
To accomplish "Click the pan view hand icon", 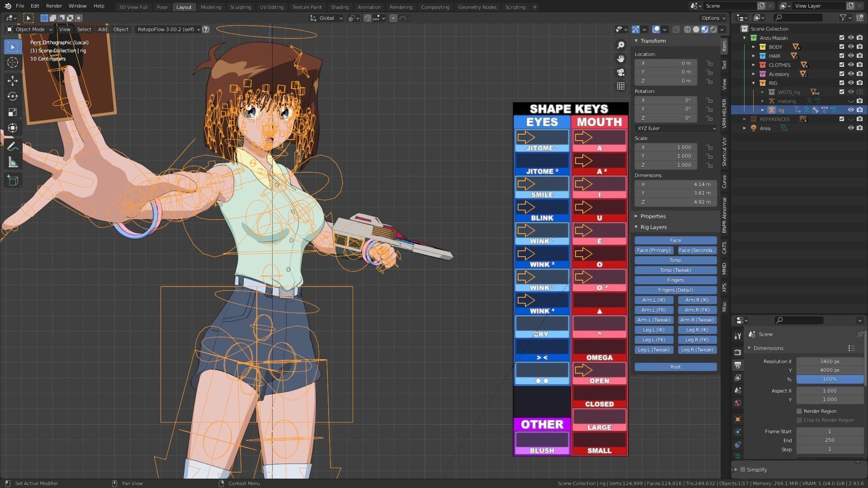I will click(x=621, y=59).
